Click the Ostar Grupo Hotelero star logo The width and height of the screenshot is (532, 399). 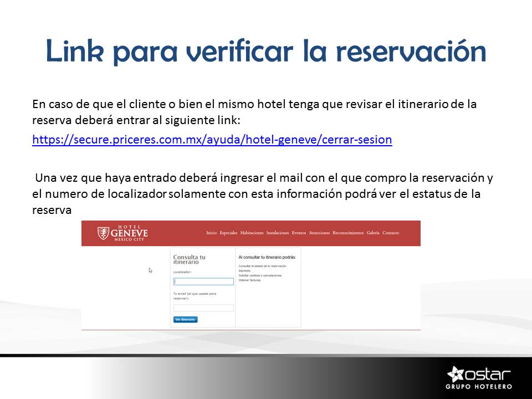pos(458,374)
